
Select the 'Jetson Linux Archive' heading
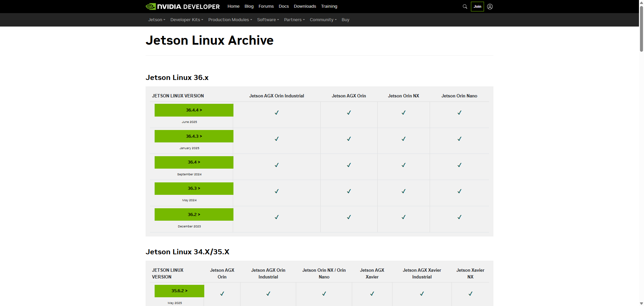210,40
